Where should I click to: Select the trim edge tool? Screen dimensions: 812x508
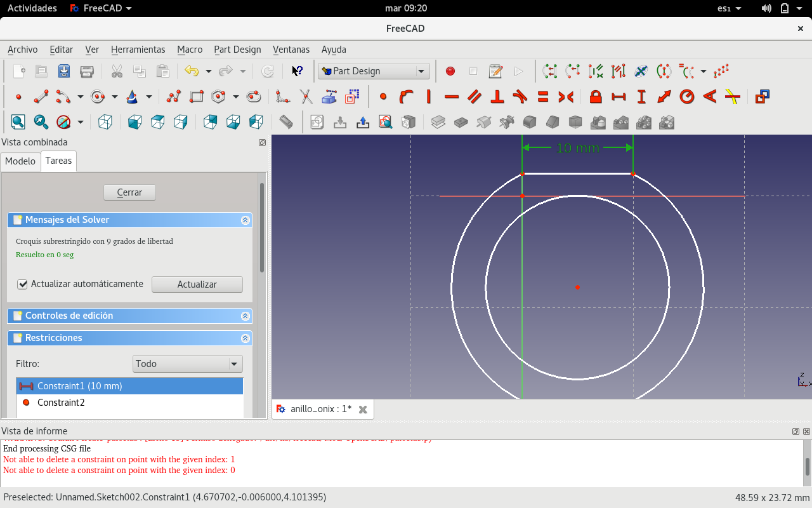[306, 97]
